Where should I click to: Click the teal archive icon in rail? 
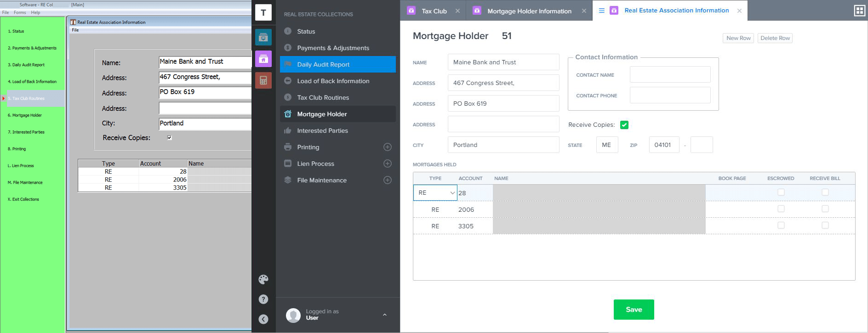(263, 37)
